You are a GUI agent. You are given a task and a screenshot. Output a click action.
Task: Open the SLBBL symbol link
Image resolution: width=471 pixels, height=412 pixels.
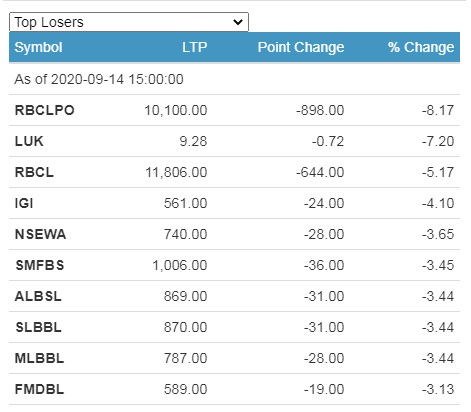[x=39, y=327]
